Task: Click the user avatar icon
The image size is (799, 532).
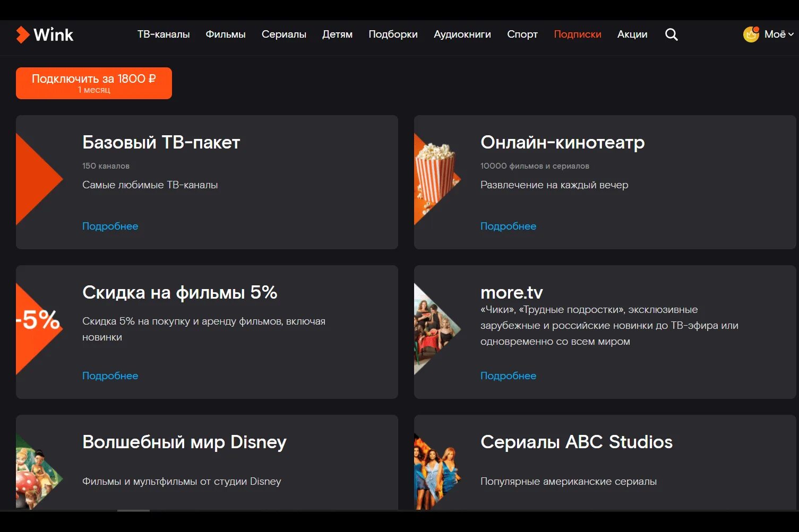Action: (751, 34)
